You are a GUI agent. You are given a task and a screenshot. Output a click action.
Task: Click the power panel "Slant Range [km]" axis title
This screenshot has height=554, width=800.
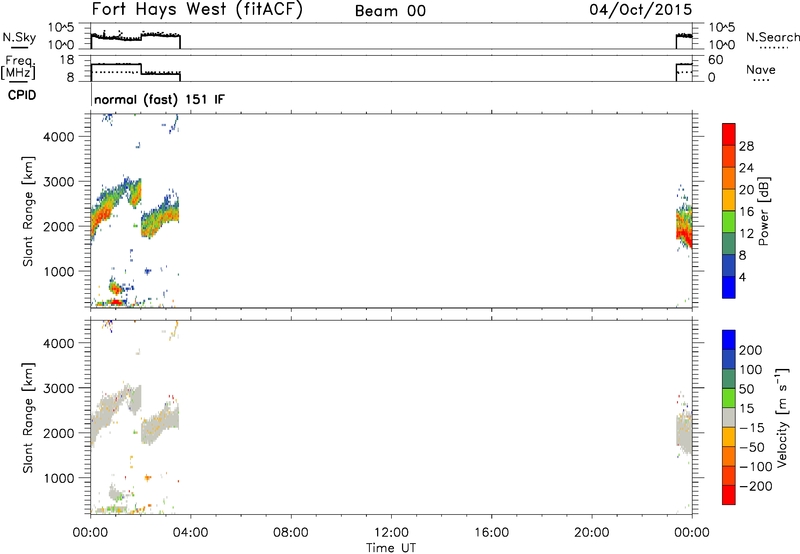pos(28,211)
